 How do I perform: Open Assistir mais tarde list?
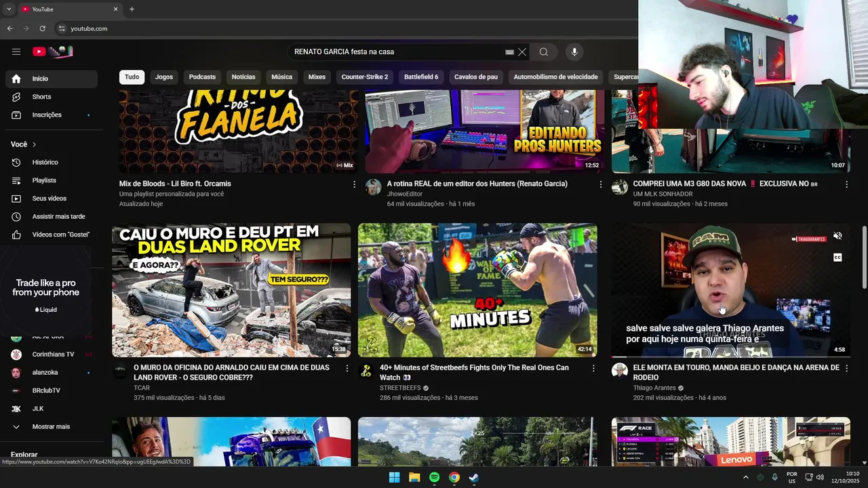point(52,216)
